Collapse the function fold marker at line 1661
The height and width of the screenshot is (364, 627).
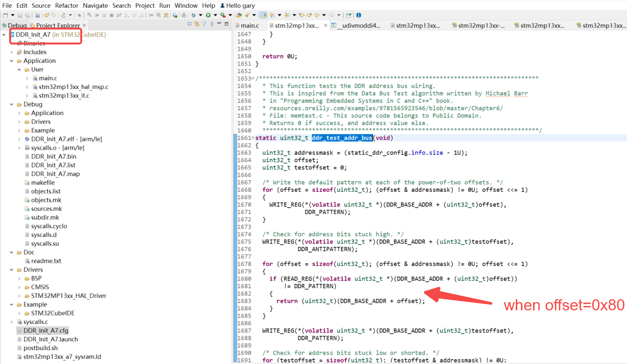click(x=253, y=138)
